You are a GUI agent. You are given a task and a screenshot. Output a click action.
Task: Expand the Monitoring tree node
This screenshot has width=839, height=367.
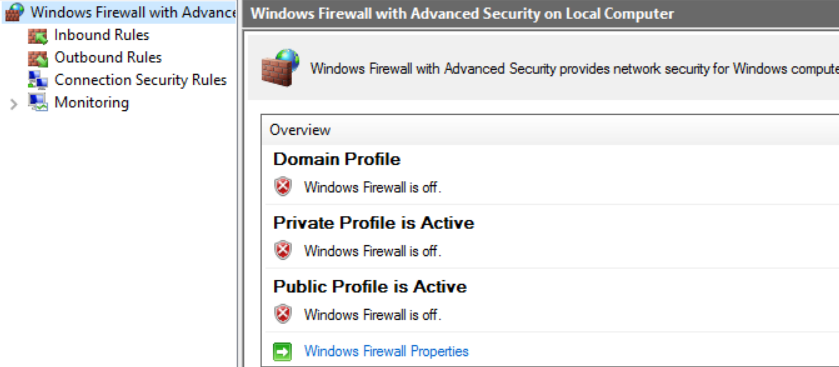14,104
